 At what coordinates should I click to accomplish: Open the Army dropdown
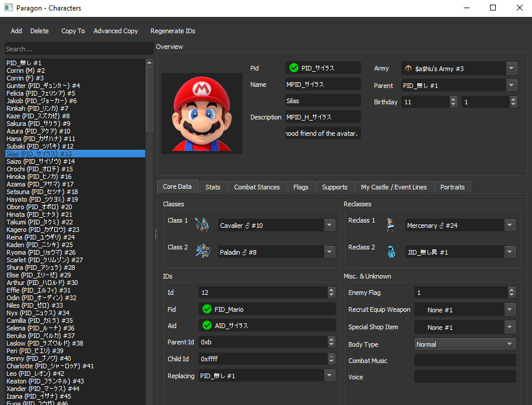coord(511,68)
